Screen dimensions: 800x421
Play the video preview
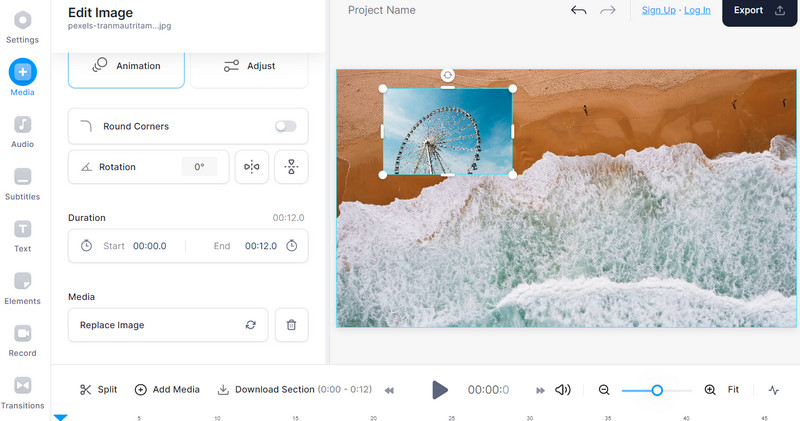(x=440, y=390)
